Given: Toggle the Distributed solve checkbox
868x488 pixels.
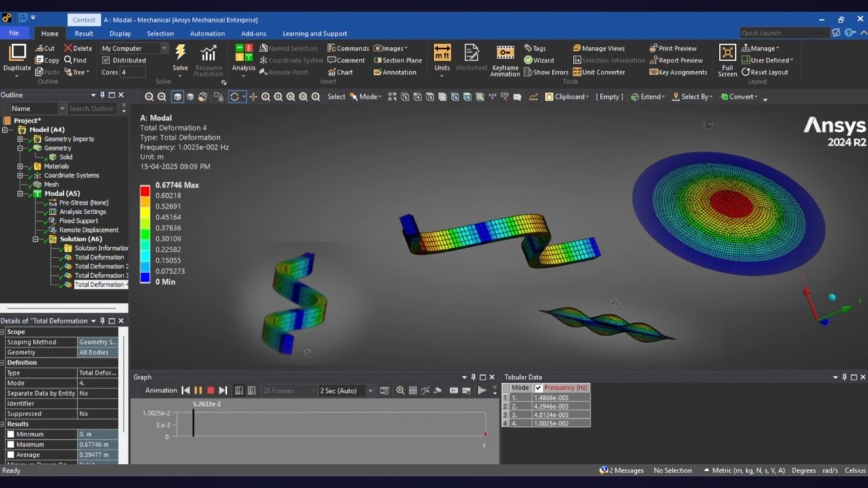Looking at the screenshot, I should coord(106,60).
